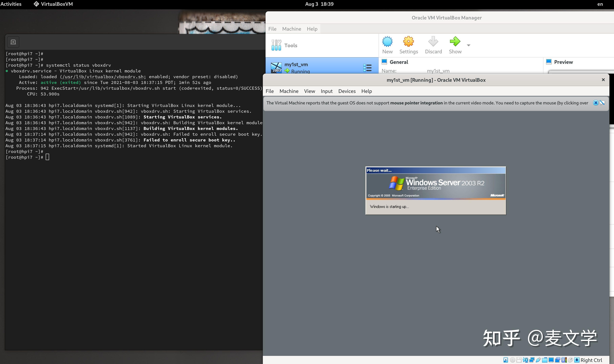
Task: Click the audio status indicator
Action: point(526,360)
